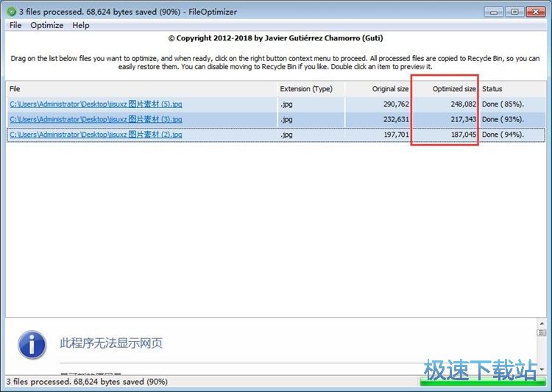Open file link 图片素材 (5).jpg
The image size is (552, 392).
pos(96,104)
